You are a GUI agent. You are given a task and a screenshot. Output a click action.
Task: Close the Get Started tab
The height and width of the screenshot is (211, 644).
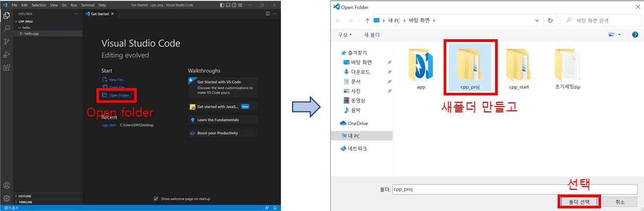112,13
